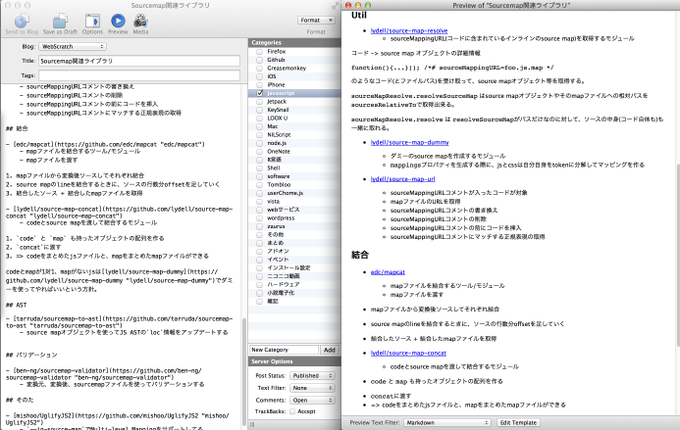Check the webサービス category
Viewport: 680px width, 430px height.
point(259,210)
